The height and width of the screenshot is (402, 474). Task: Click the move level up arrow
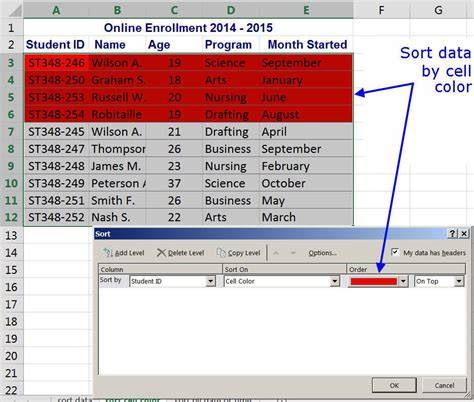point(276,253)
